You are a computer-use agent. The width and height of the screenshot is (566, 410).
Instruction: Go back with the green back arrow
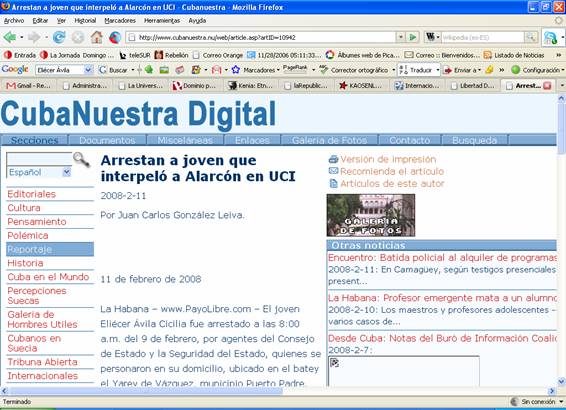(10, 37)
